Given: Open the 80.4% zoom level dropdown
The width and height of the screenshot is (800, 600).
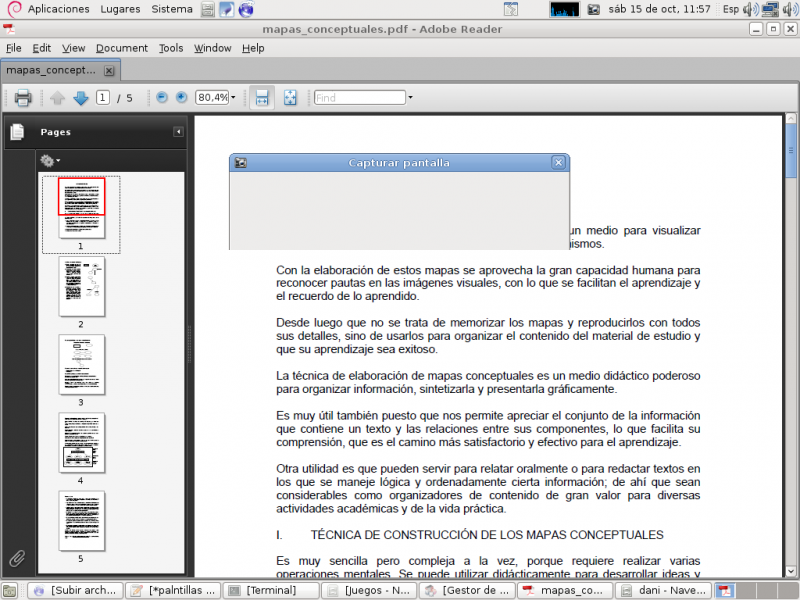Looking at the screenshot, I should (x=232, y=97).
